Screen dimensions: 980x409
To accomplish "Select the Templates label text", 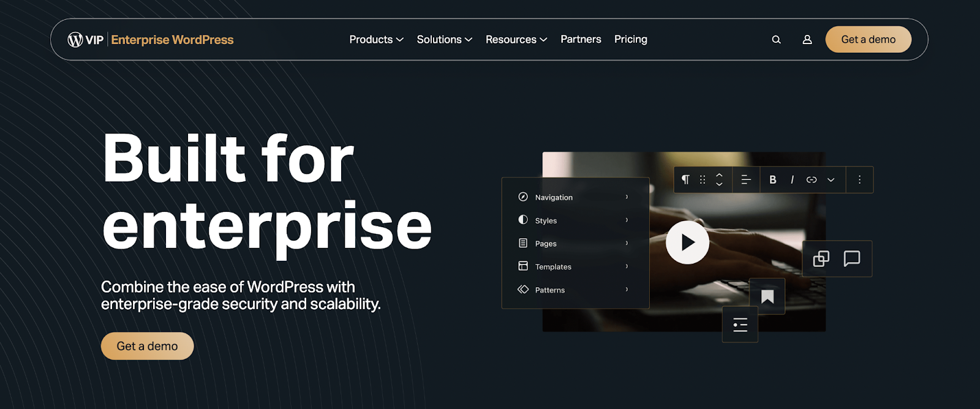I will point(553,267).
